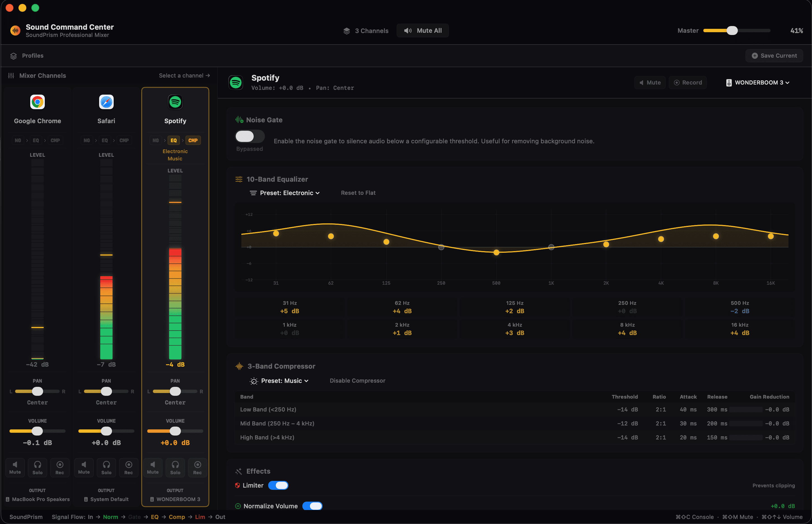Open the EQ stage badge on Spotify channel
The height and width of the screenshot is (524, 812).
coord(174,140)
